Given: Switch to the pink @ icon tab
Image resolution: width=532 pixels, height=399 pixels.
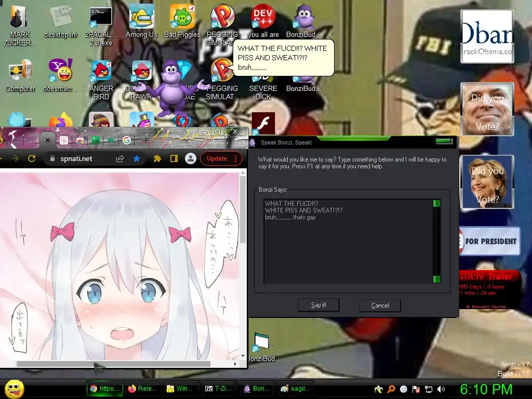Looking at the screenshot, I should click(64, 140).
